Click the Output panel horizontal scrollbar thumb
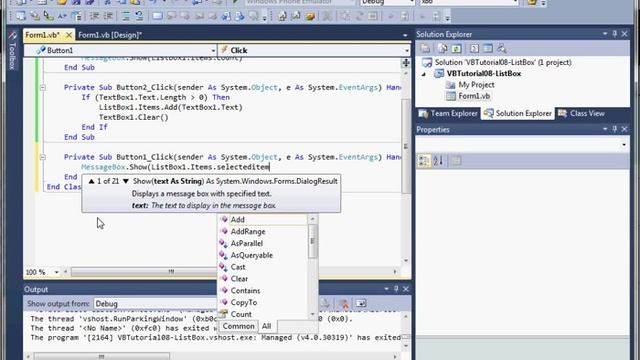Viewport: 640px width, 360px height. click(102, 356)
